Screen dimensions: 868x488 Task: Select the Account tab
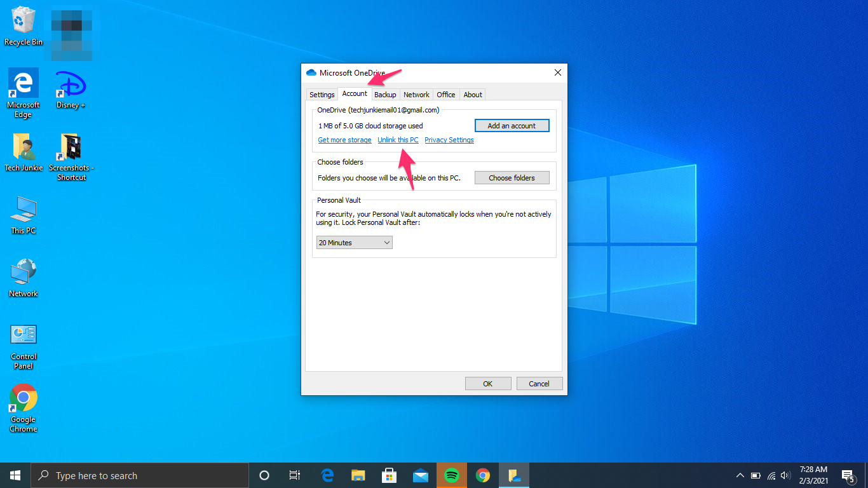(355, 93)
